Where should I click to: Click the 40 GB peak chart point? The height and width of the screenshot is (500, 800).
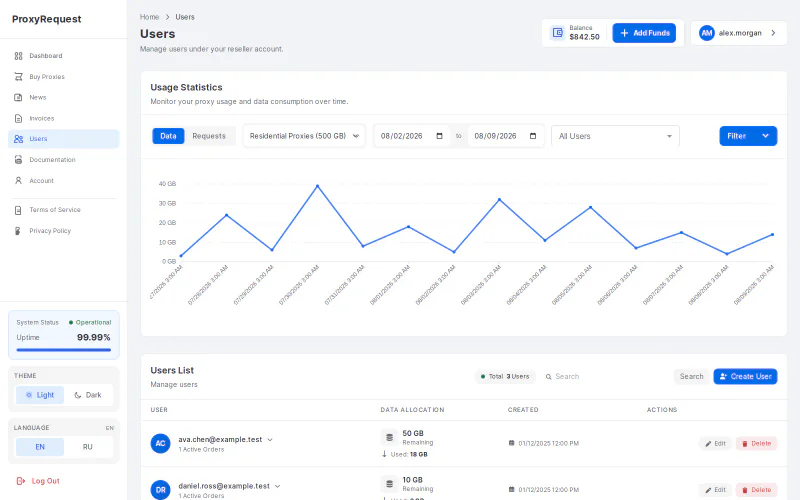(317, 186)
